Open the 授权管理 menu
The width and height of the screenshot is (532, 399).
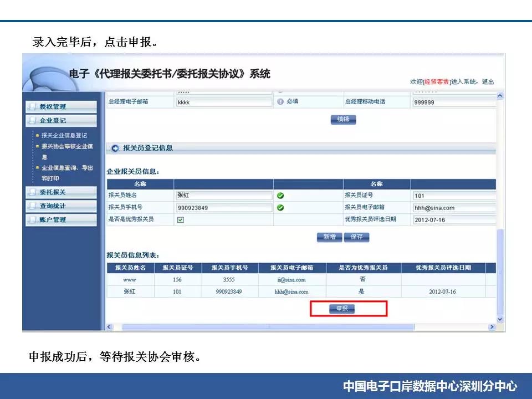coord(61,106)
